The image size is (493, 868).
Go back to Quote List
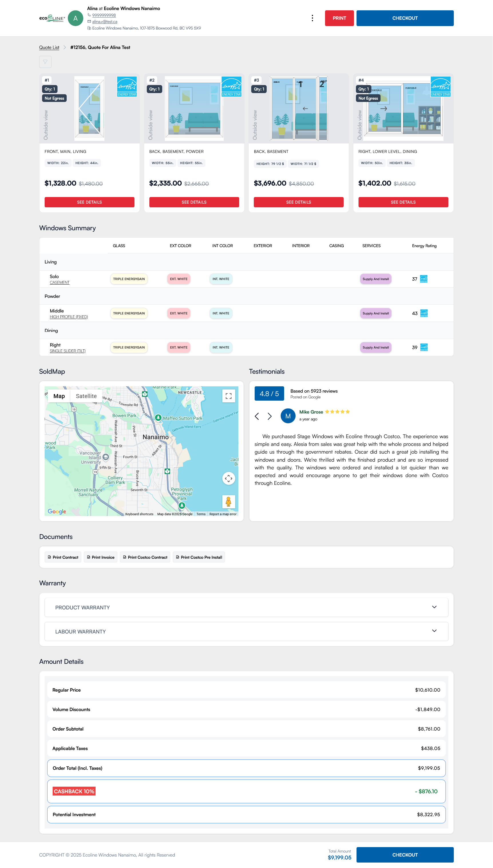click(49, 48)
